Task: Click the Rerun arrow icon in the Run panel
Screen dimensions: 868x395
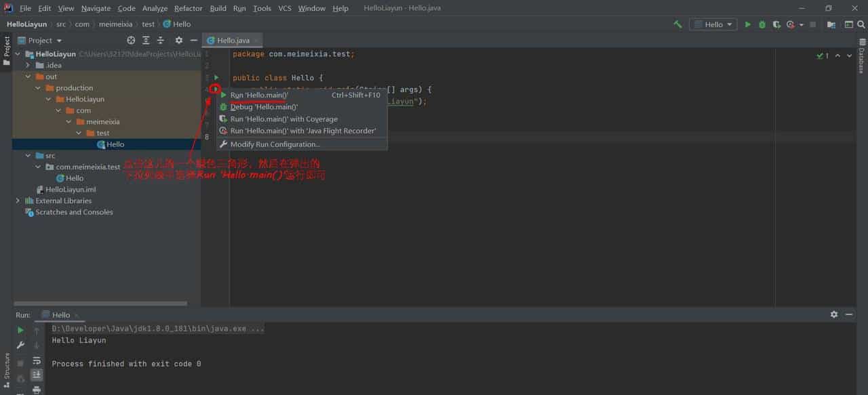Action: click(20, 330)
